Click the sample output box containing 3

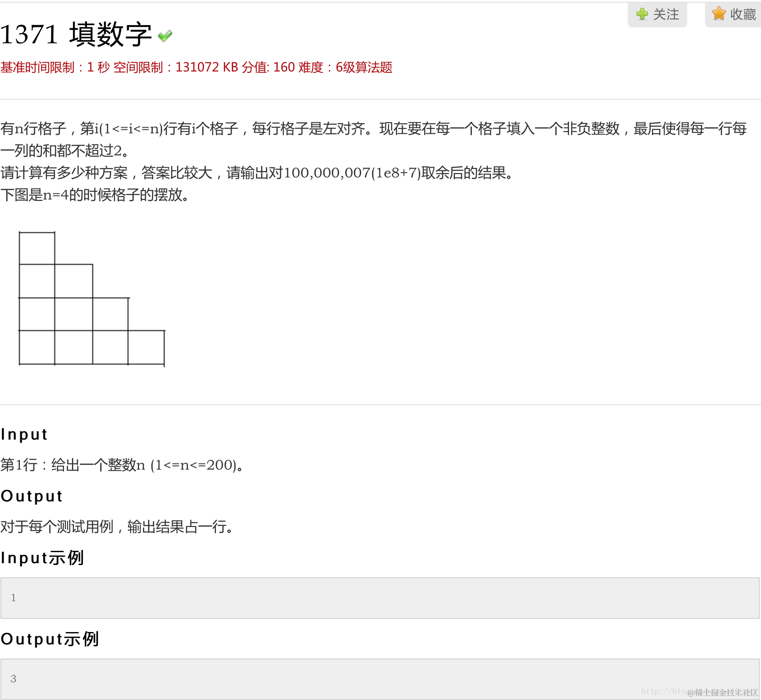point(380,679)
